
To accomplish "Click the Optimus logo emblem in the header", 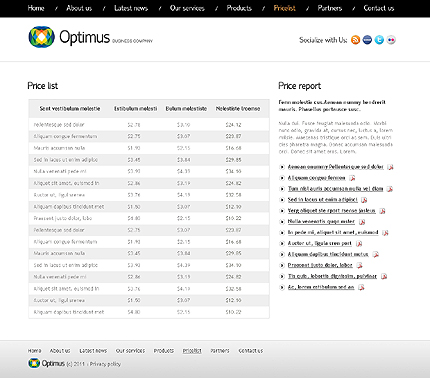I will [41, 37].
